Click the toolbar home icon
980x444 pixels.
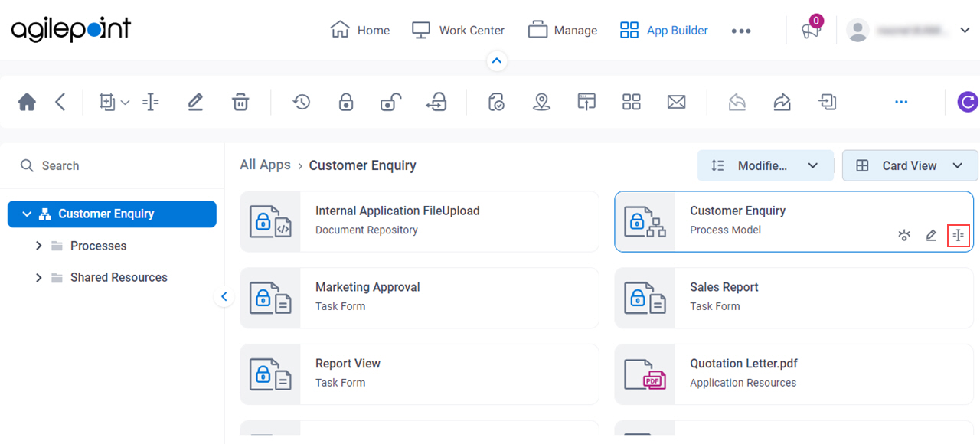(27, 102)
